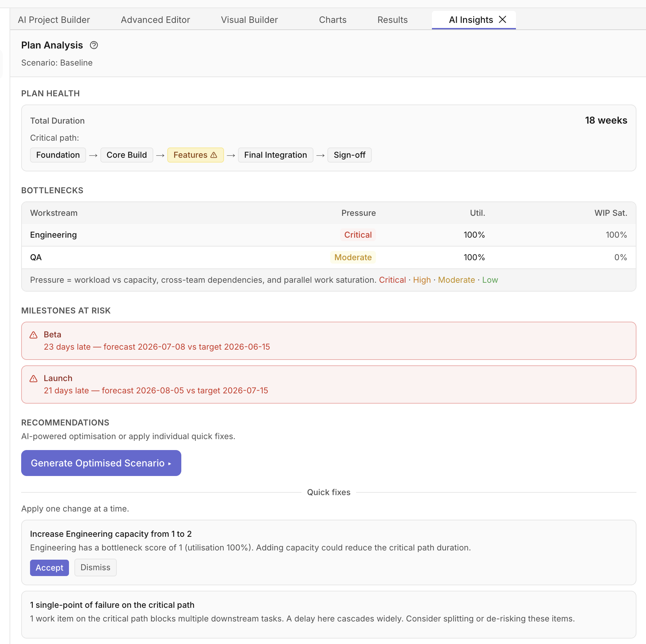This screenshot has height=644, width=646.
Task: Close the AI Insights tab
Action: (503, 19)
